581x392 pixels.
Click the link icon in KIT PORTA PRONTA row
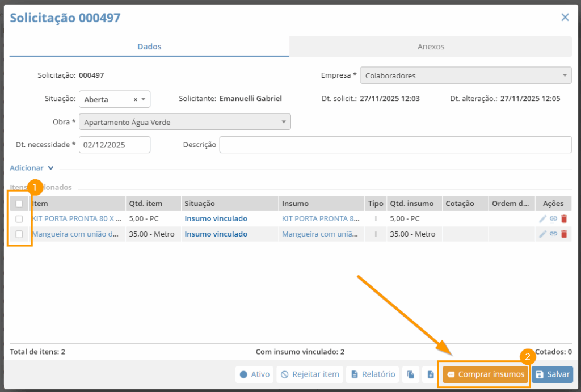553,218
